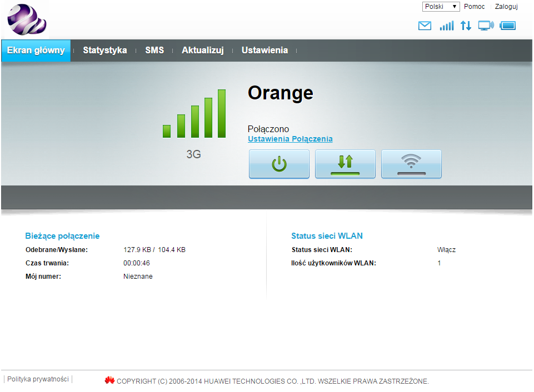
Task: Open the Statystyka tab
Action: click(105, 51)
